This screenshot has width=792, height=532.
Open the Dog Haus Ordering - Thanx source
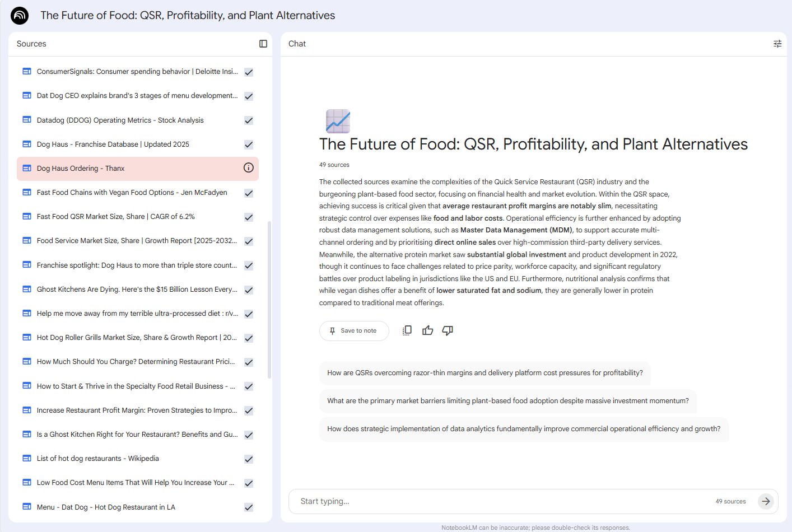point(81,169)
